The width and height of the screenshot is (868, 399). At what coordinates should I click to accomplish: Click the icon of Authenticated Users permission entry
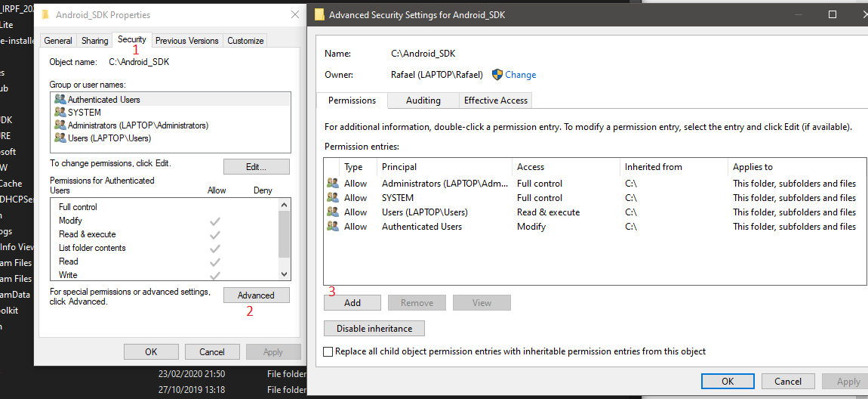click(x=333, y=226)
